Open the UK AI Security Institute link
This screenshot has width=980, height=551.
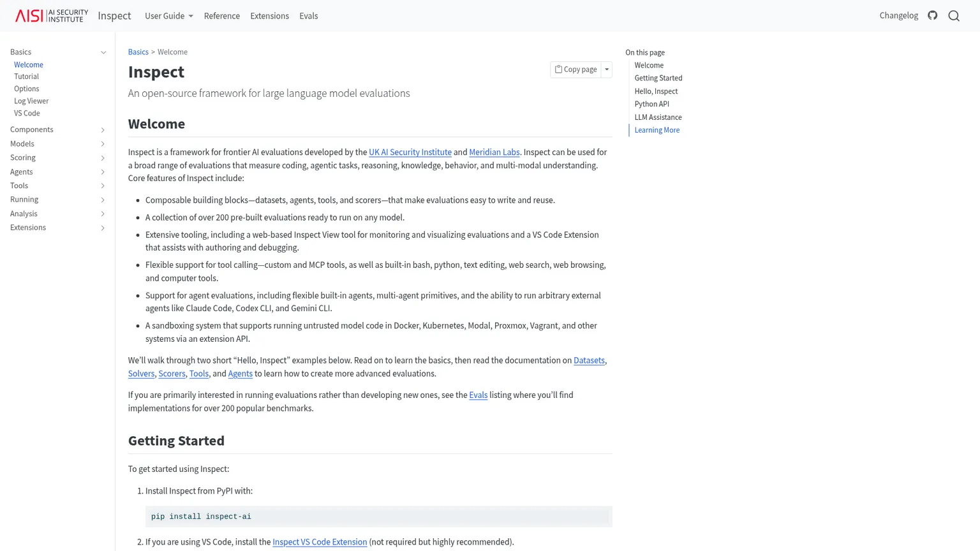pos(410,152)
